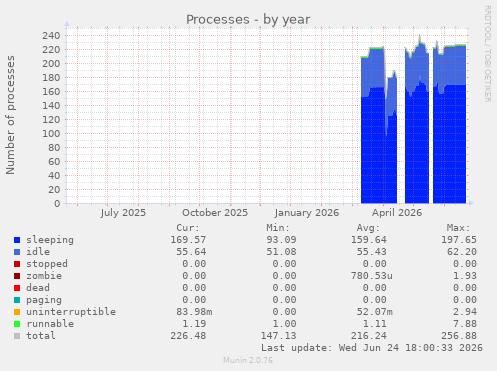Click runnable current value 1.19
Screen dimensions: 497x371
[x=194, y=324]
